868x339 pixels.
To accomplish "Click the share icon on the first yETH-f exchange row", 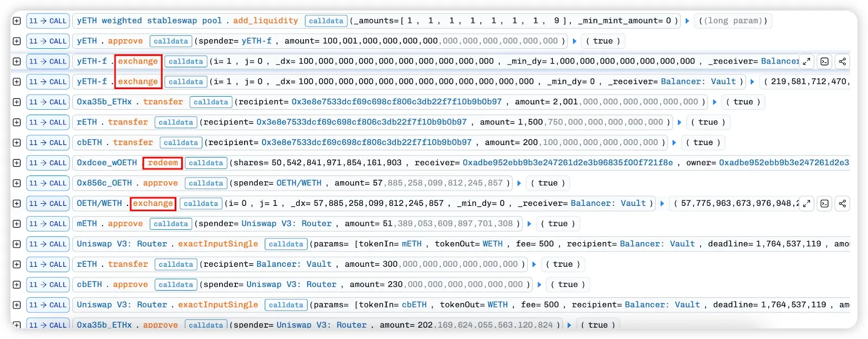I will pyautogui.click(x=842, y=61).
